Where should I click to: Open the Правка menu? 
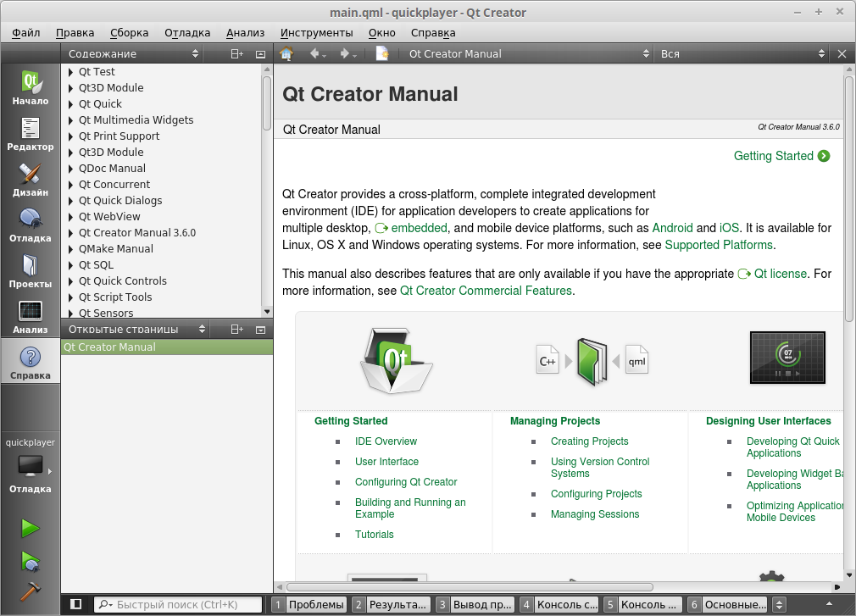click(75, 33)
